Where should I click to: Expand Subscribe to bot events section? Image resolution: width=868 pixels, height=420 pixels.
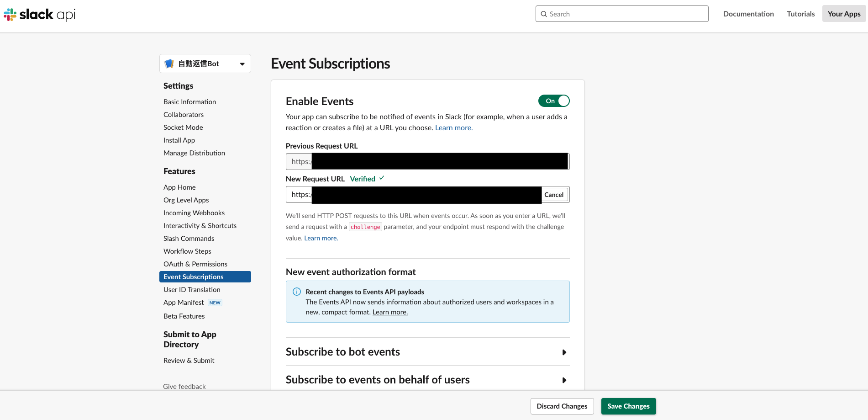[x=564, y=352]
